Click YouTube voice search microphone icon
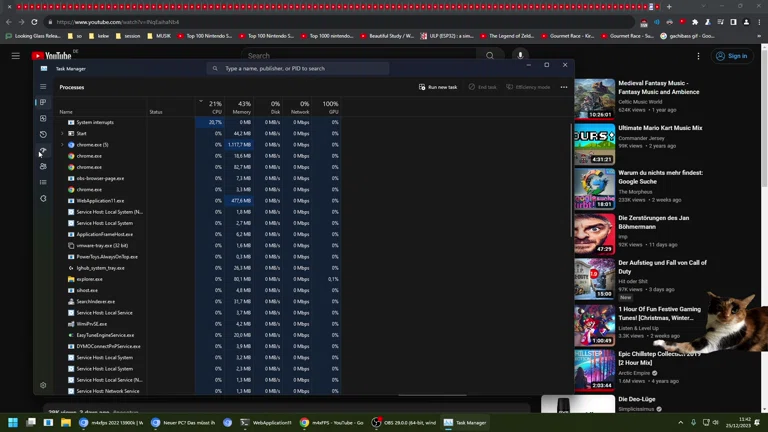Screen dimensions: 768x432 [523, 56]
